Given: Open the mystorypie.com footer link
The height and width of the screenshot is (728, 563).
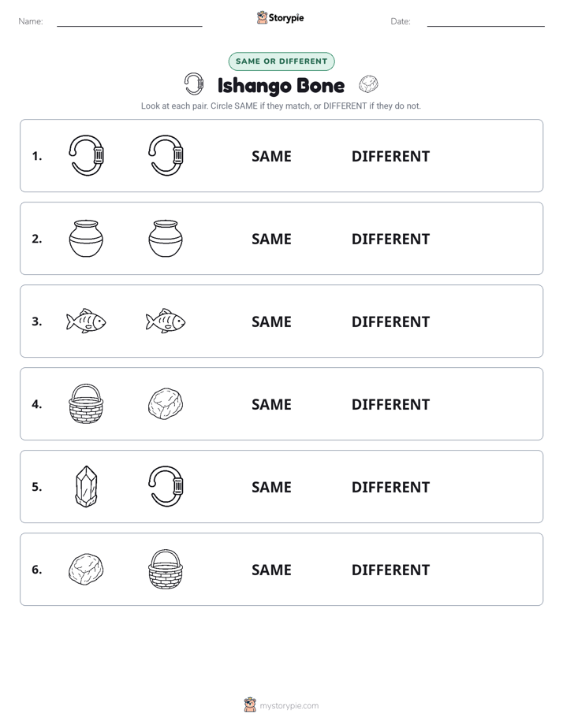Looking at the screenshot, I should (x=289, y=706).
